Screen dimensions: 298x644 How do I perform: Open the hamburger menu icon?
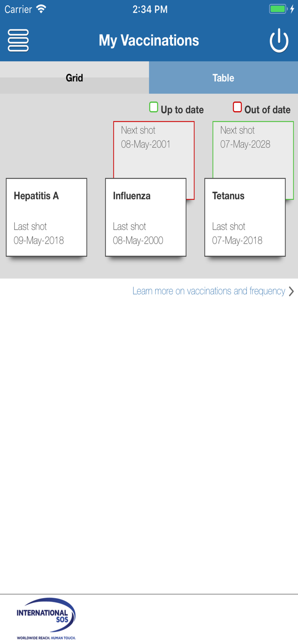[18, 40]
